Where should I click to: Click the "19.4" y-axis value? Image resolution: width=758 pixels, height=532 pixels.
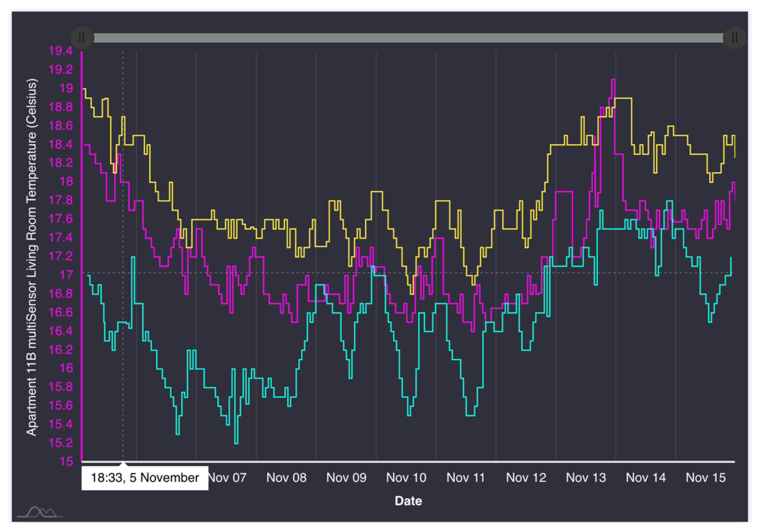[x=61, y=51]
